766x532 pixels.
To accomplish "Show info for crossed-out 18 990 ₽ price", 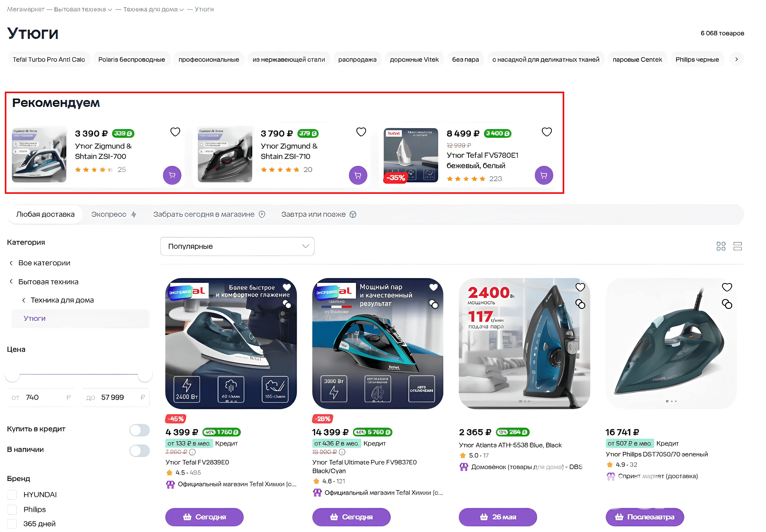I will (342, 452).
